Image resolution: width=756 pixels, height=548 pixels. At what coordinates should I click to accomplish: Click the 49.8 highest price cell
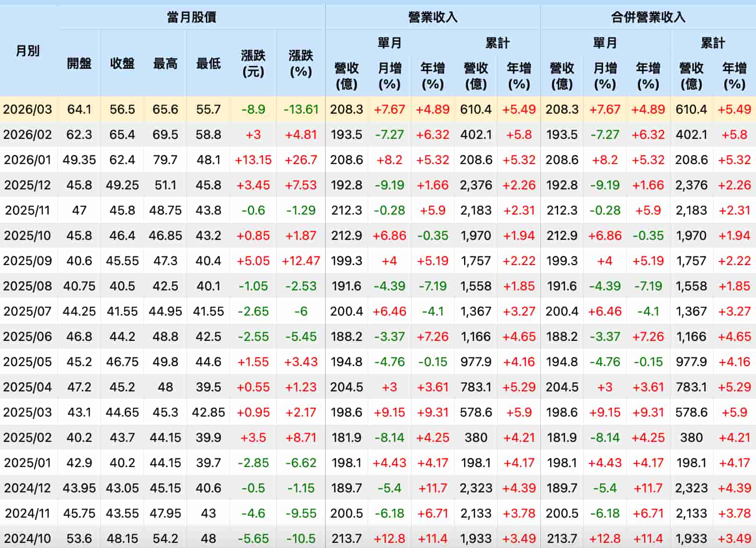click(165, 362)
